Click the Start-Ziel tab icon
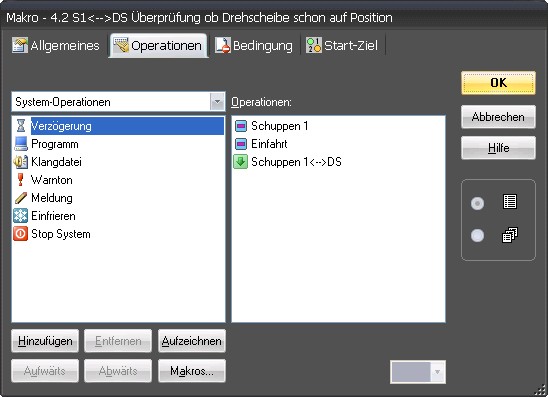Viewport: 548px width, 397px height. [313, 45]
